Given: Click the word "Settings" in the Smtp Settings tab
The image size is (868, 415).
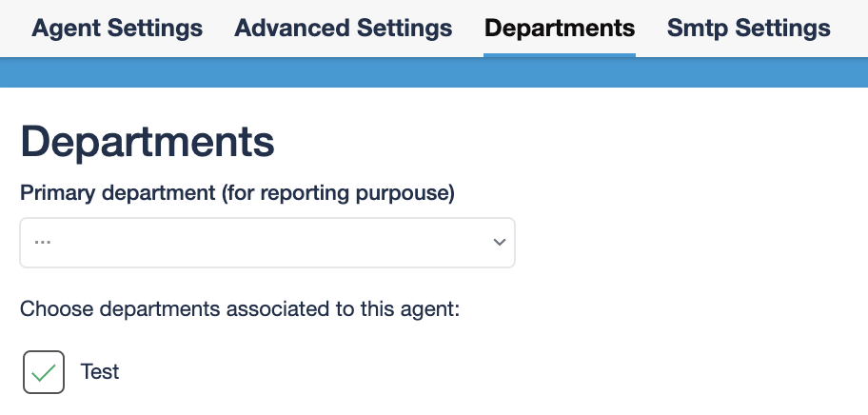Looking at the screenshot, I should click(783, 28).
